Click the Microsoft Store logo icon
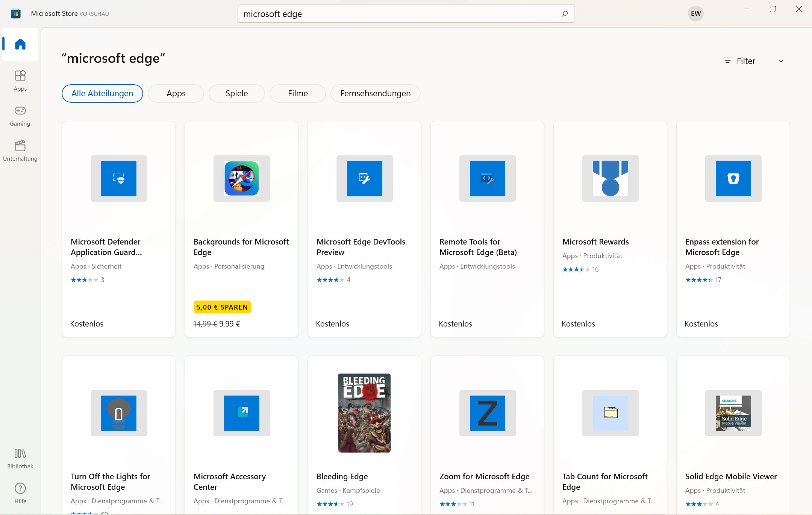Viewport: 812px width, 515px height. coord(15,14)
